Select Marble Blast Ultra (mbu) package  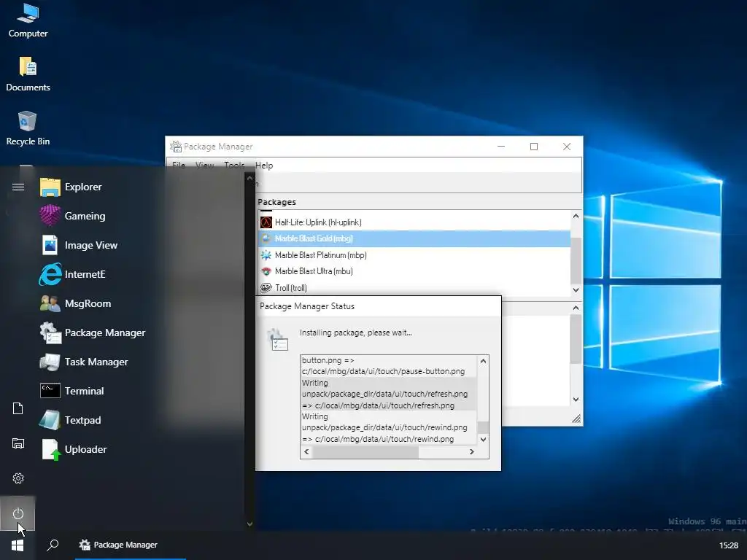[x=414, y=271]
